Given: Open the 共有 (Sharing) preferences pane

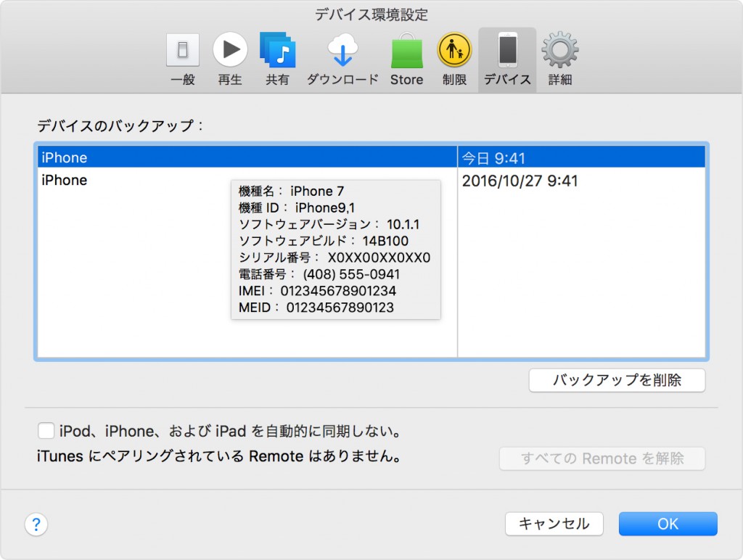Looking at the screenshot, I should [x=277, y=59].
